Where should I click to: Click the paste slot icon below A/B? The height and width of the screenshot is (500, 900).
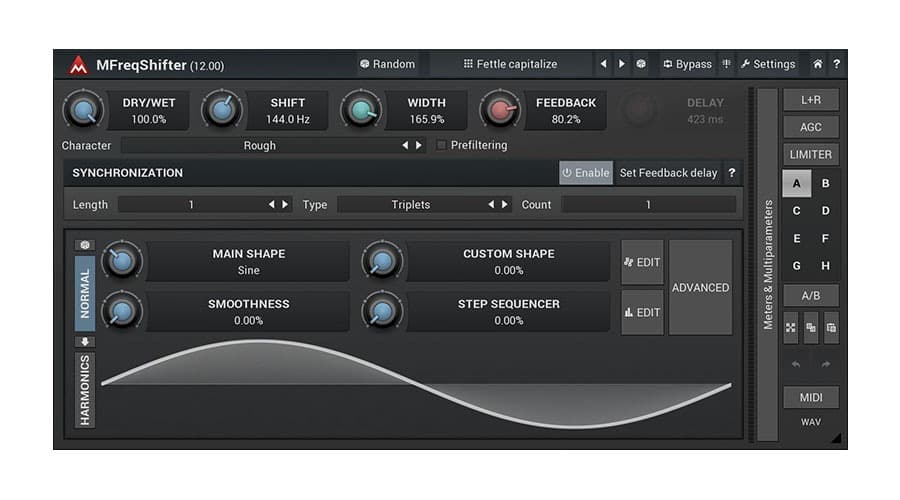point(831,328)
